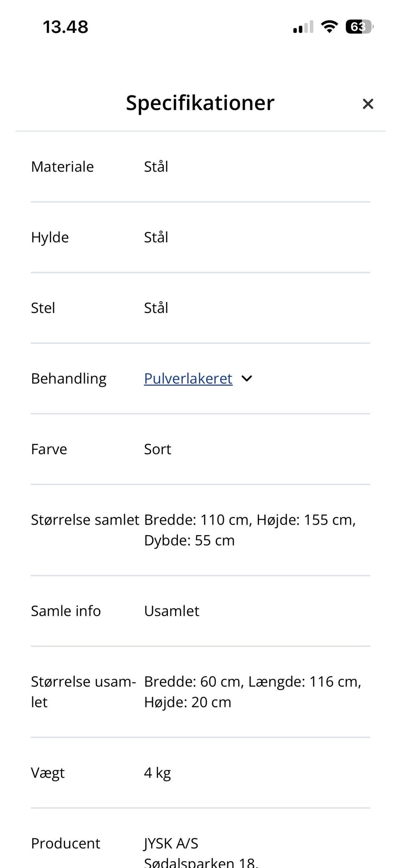Screen dimensions: 401x868
Task: Select the Farve value Sort
Action: (157, 449)
